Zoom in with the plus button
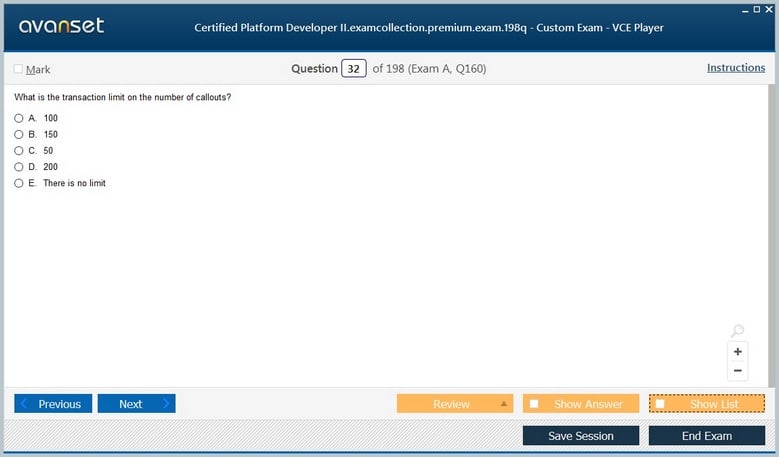Viewport: 779px width, 457px height. [x=738, y=352]
